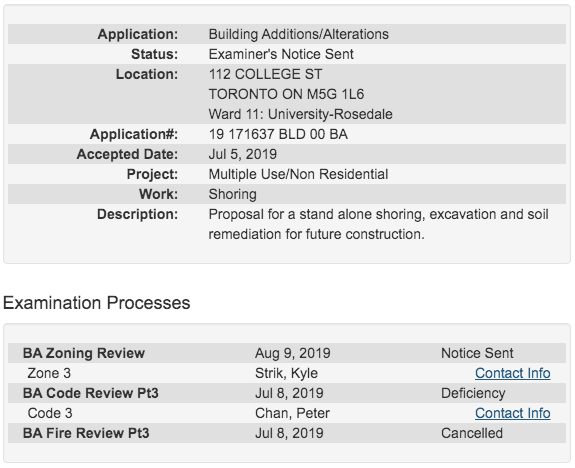Viewport: 575px width, 468px height.
Task: Open Contact Info link for Chan, Peter
Action: click(x=512, y=413)
